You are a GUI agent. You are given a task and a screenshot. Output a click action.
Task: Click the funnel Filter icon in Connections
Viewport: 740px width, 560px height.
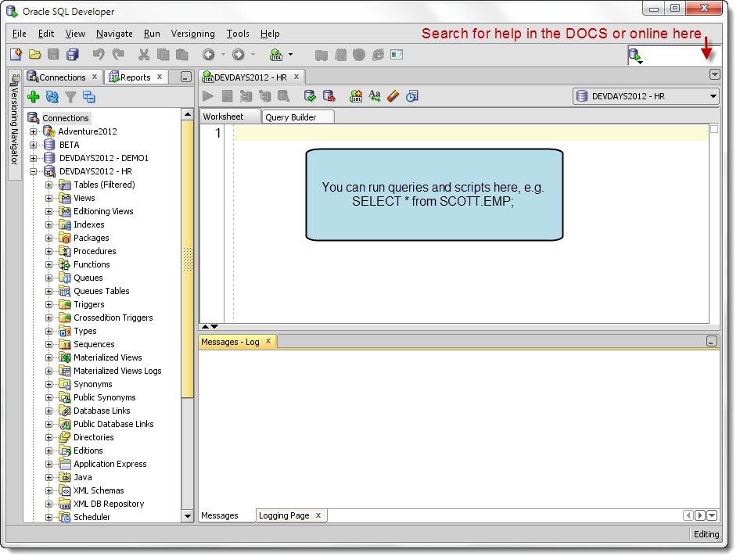70,97
